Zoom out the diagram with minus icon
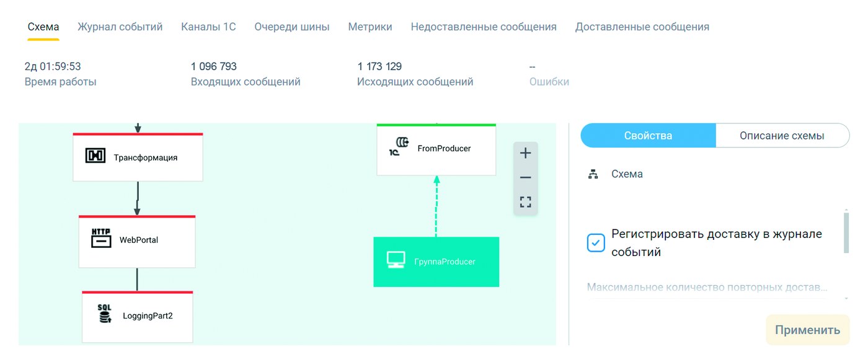Viewport: 868px width, 362px height. point(525,178)
